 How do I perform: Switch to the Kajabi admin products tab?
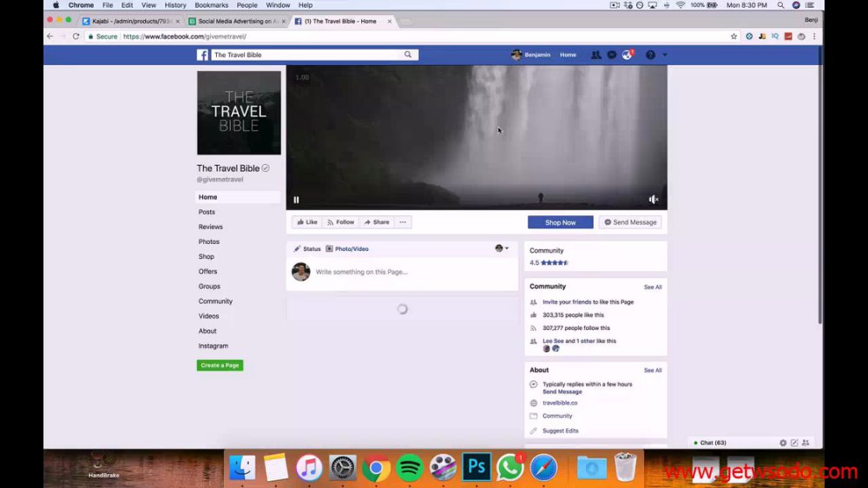pos(131,21)
